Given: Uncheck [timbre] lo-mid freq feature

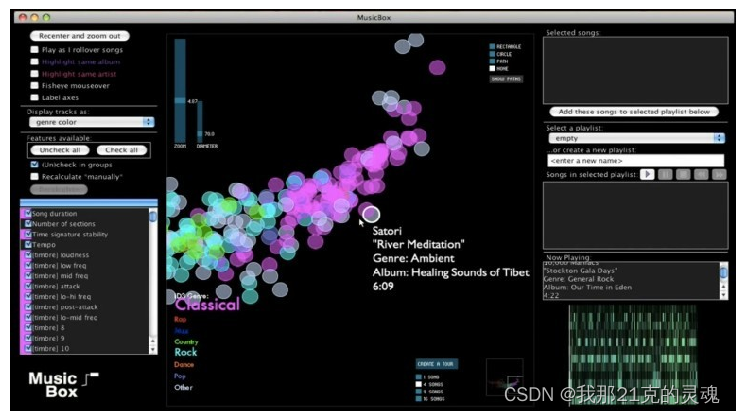Looking at the screenshot, I should (x=28, y=317).
